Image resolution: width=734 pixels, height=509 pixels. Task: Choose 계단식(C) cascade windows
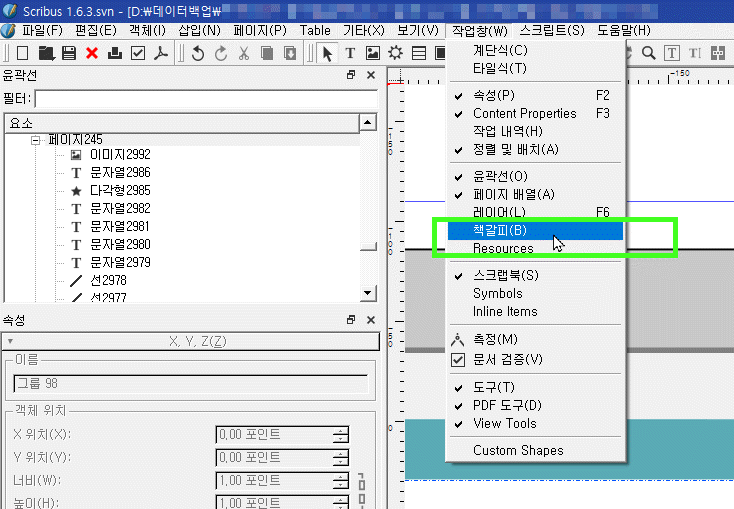coord(535,50)
